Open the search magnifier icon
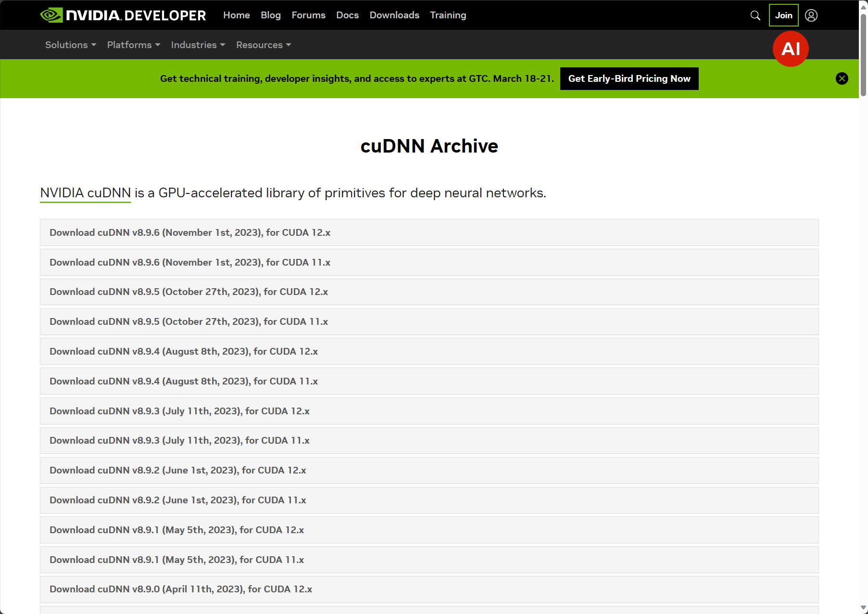The image size is (868, 614). (x=755, y=15)
